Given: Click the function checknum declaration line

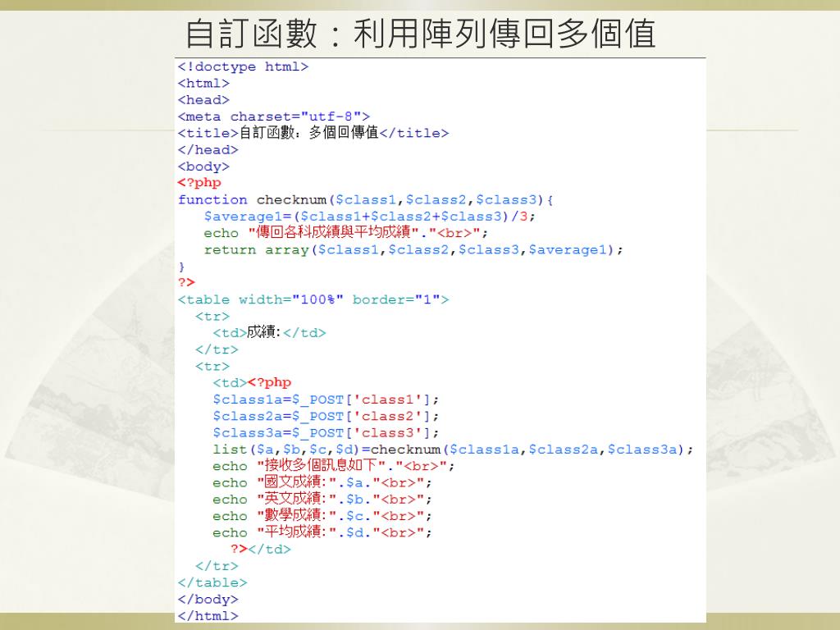Looking at the screenshot, I should 366,200.
